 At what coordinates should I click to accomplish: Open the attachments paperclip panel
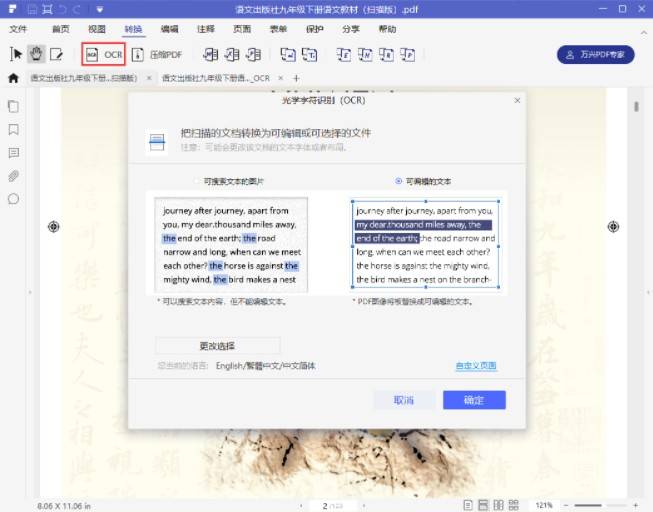pyautogui.click(x=14, y=176)
